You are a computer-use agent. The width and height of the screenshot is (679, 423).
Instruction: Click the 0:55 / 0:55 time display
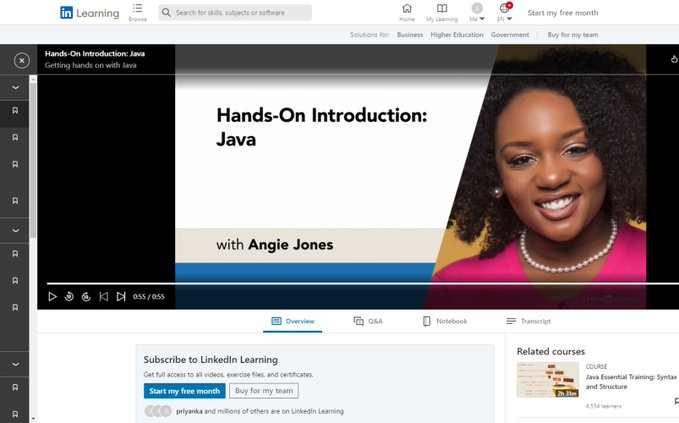click(x=149, y=297)
